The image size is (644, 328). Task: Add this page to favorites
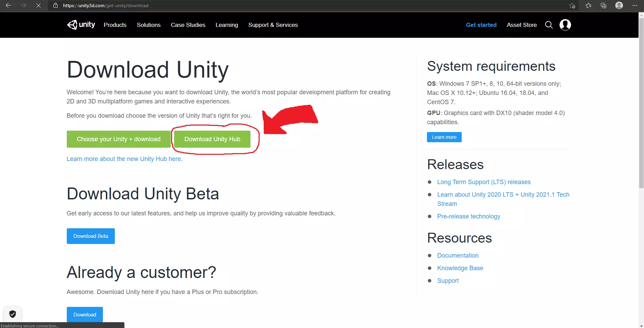pos(572,5)
